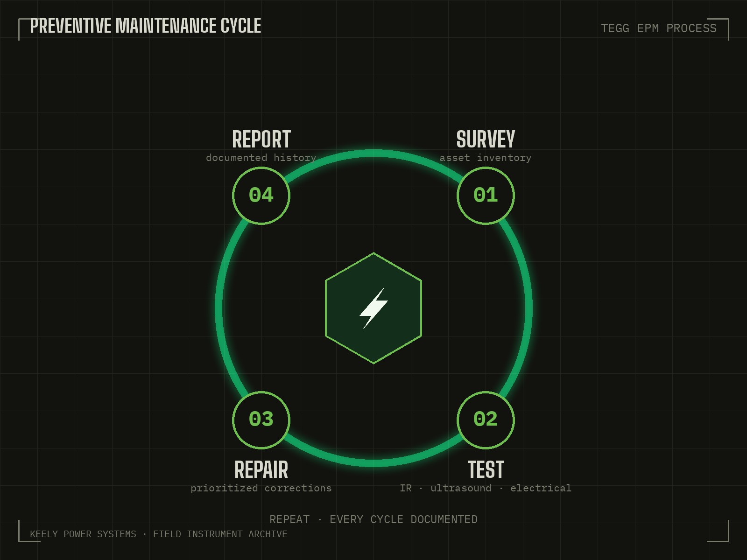Click the "KEELY POWER SYSTEMS · FIELD INSTRUMENT ARCHIVE" footer
This screenshot has height=560, width=747.
[x=159, y=534]
